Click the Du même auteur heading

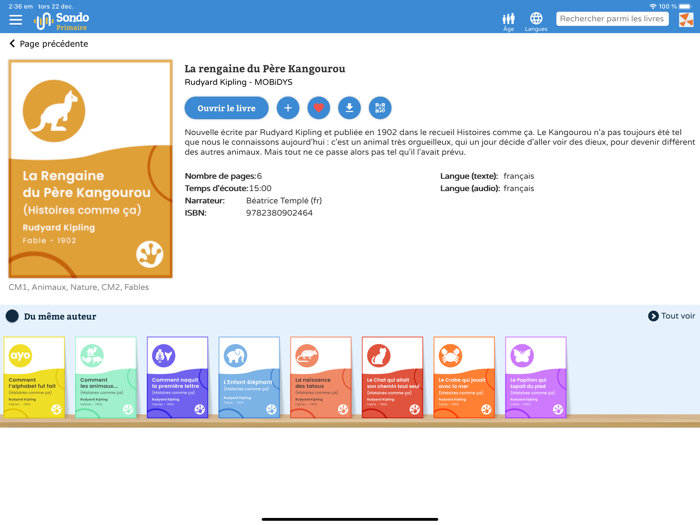pyautogui.click(x=60, y=317)
